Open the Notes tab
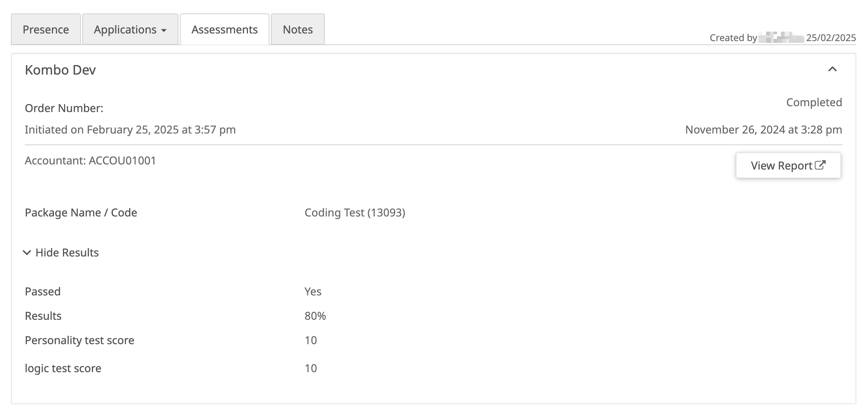Image resolution: width=868 pixels, height=414 pixels. point(297,29)
